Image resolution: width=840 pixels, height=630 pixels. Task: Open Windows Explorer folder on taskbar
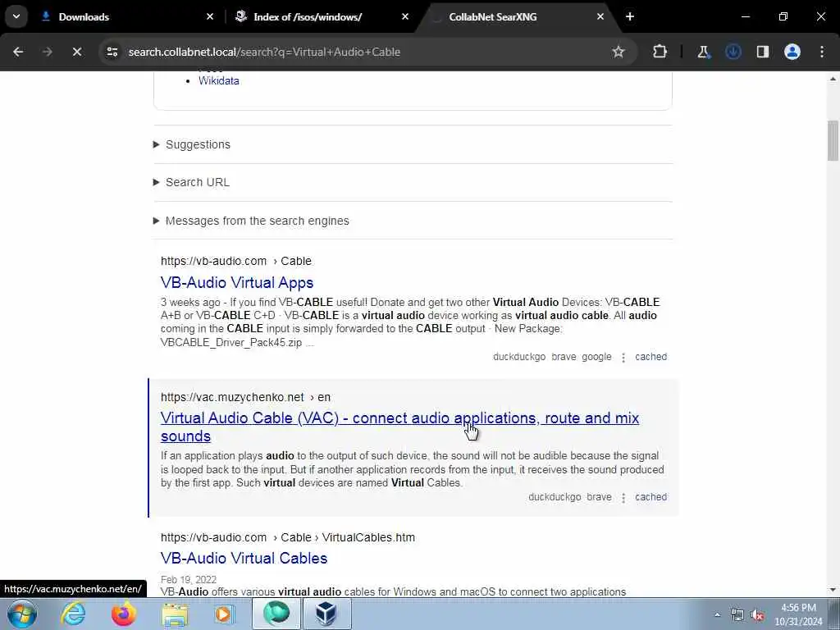pyautogui.click(x=175, y=614)
